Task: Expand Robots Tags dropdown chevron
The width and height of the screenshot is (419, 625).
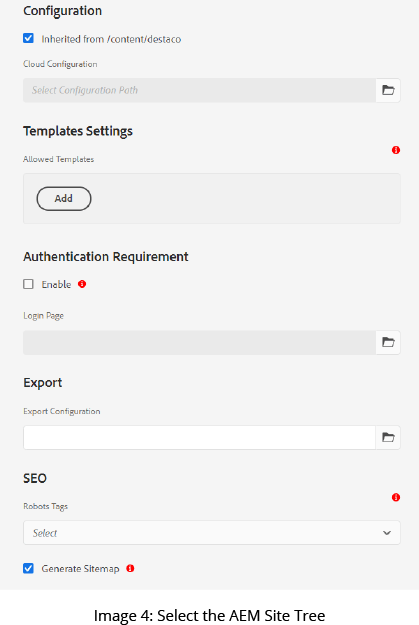Action: click(387, 533)
